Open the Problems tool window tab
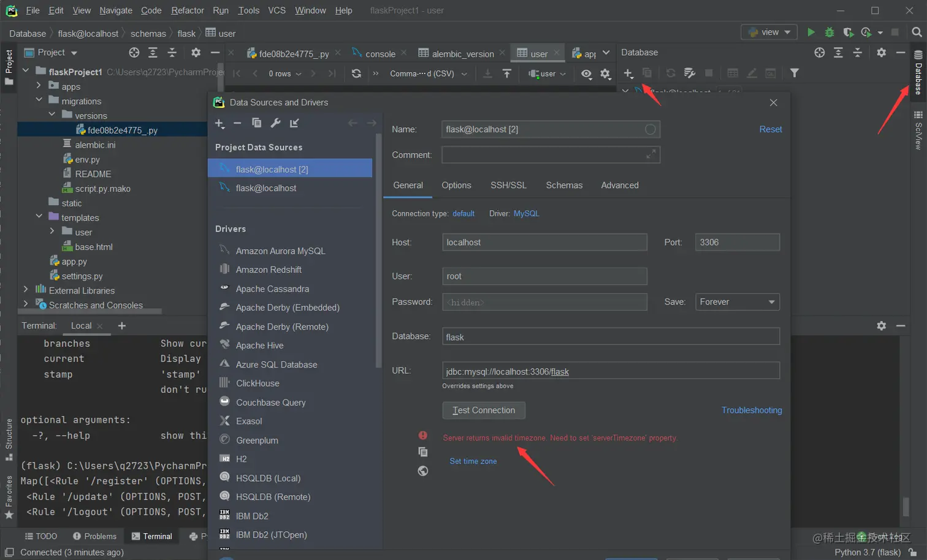This screenshot has width=927, height=560. (x=94, y=536)
